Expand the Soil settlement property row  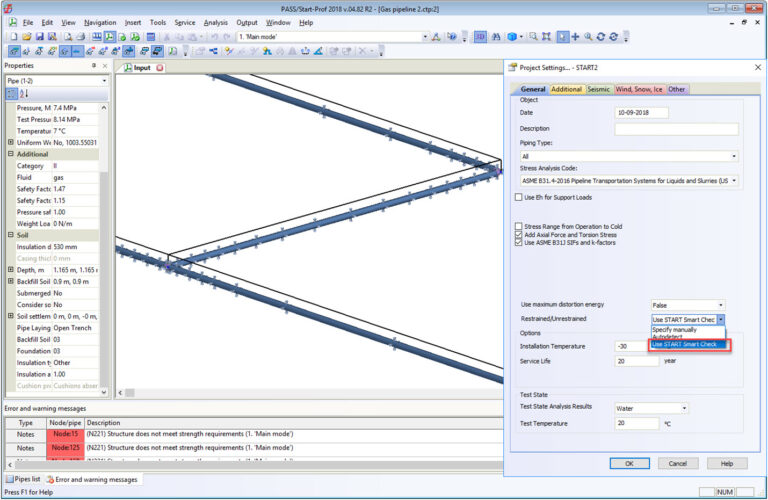tap(11, 316)
